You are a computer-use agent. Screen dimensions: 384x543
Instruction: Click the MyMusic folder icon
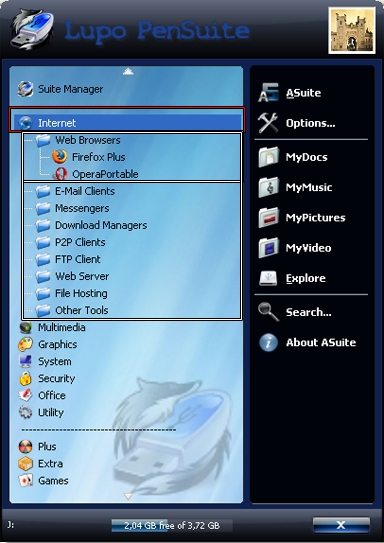[x=268, y=187]
